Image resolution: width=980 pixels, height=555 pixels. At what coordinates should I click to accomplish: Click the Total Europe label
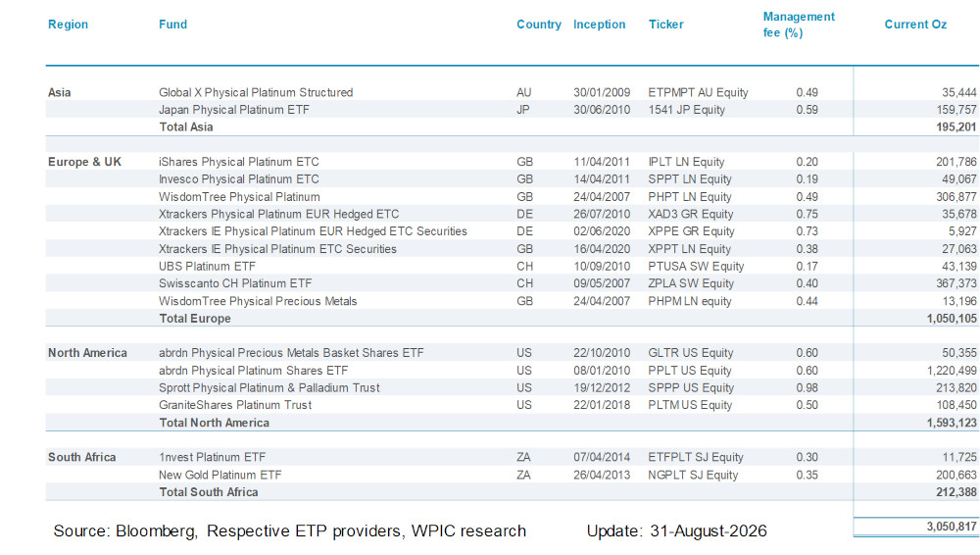[x=194, y=319]
